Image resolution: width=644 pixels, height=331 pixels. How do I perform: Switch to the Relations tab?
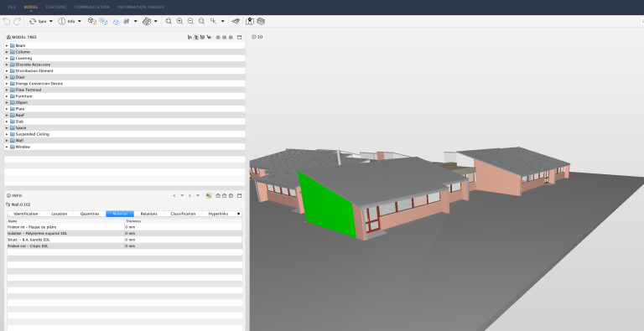point(148,214)
